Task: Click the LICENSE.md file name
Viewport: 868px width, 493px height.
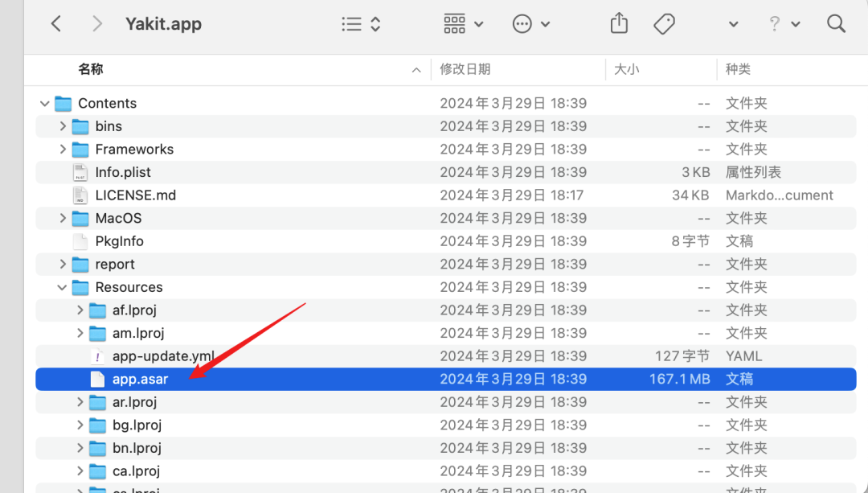Action: coord(136,195)
